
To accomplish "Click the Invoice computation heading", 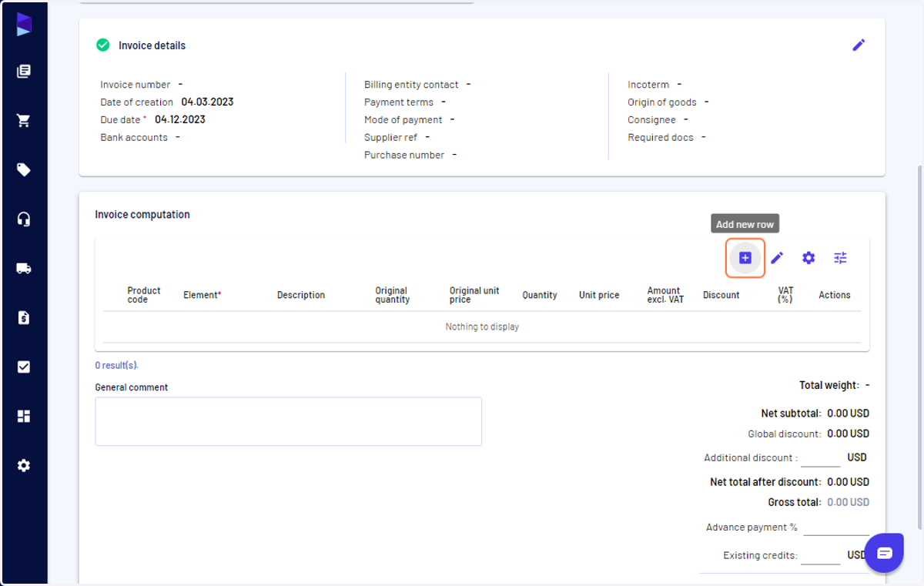I will [142, 215].
